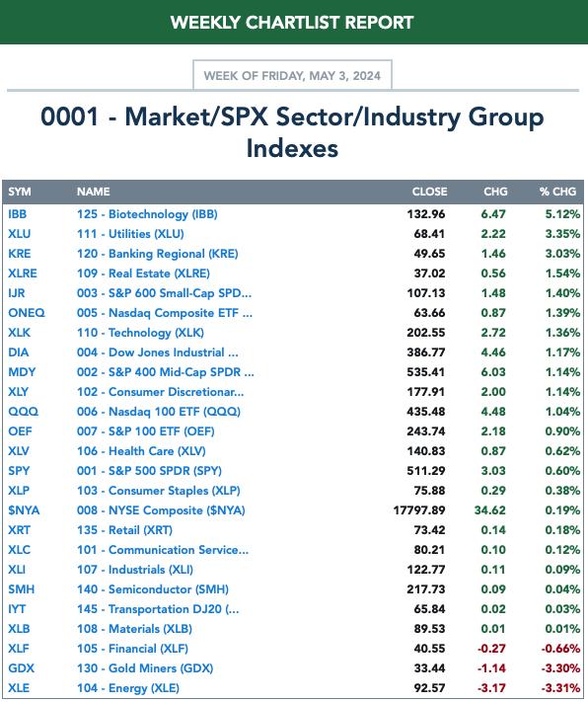Viewport: 588px width, 702px height.
Task: Open 006 - Nasdaq 100 ETF (QQQ)
Action: point(159,412)
